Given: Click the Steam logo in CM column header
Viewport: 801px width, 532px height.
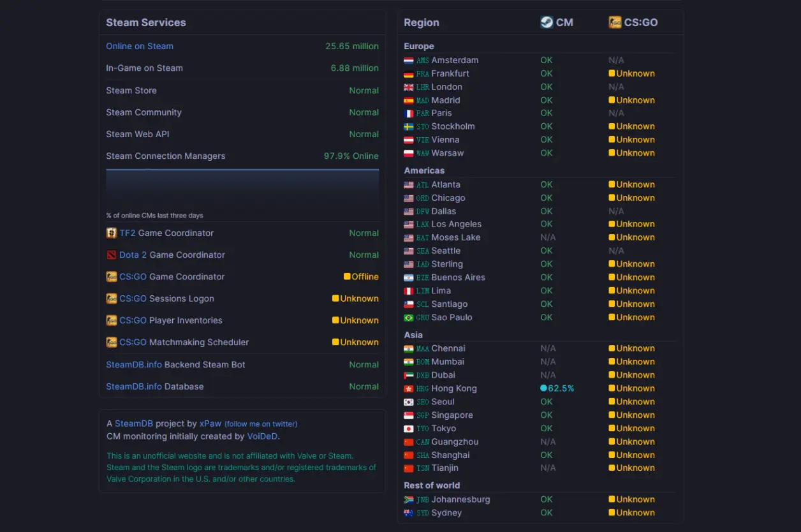Looking at the screenshot, I should point(547,22).
